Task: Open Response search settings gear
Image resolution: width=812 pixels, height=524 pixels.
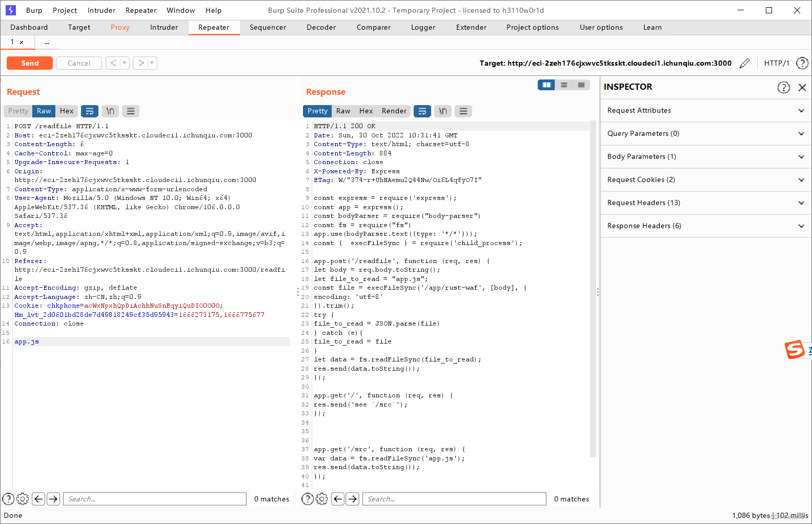Action: click(x=322, y=499)
